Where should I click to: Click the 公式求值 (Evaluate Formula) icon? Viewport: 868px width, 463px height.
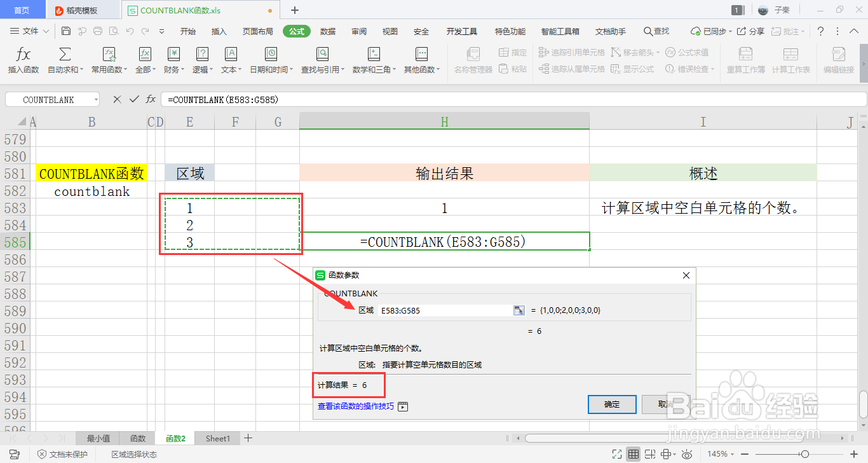(688, 52)
